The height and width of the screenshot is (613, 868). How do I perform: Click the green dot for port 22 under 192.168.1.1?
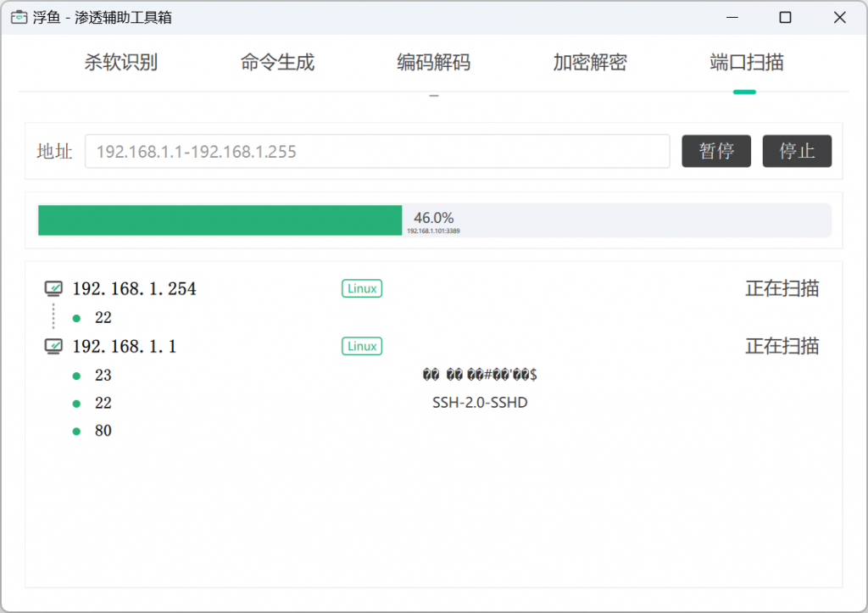pos(76,403)
